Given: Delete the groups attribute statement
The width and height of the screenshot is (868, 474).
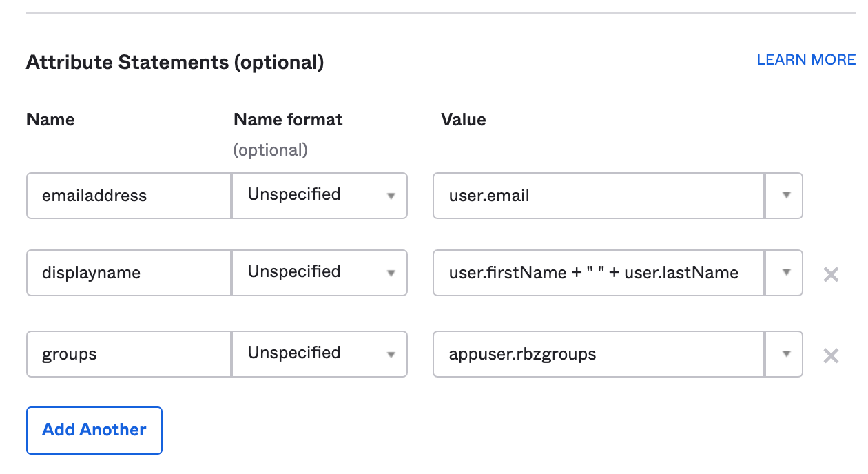Looking at the screenshot, I should tap(831, 355).
